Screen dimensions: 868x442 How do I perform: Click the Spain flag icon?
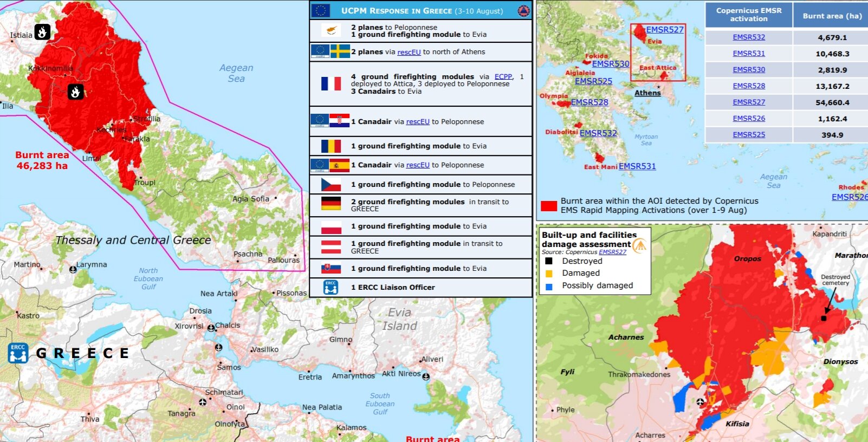[340, 165]
